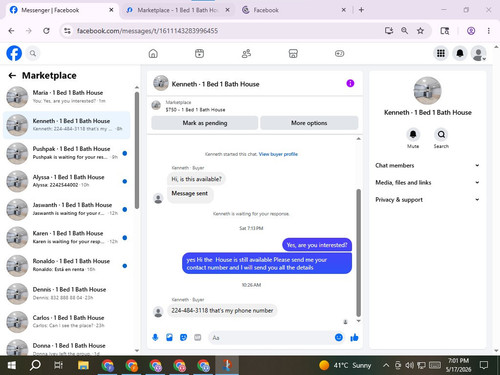Open the browser zoom magnifier icon

(x=404, y=31)
